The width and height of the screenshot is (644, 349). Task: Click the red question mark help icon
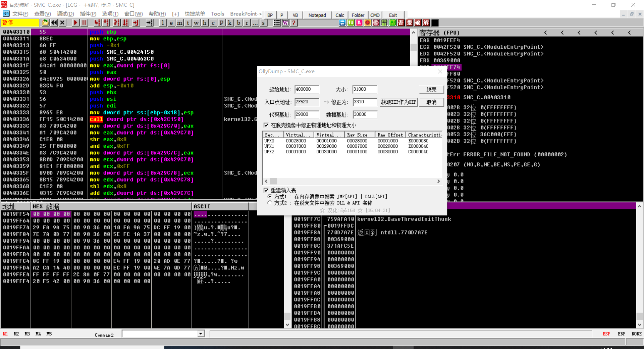pos(294,23)
